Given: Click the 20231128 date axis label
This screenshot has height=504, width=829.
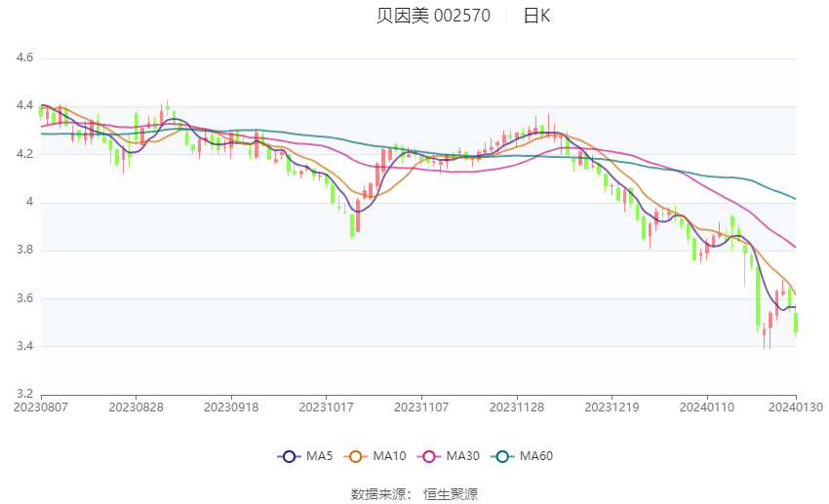Looking at the screenshot, I should (x=517, y=407).
